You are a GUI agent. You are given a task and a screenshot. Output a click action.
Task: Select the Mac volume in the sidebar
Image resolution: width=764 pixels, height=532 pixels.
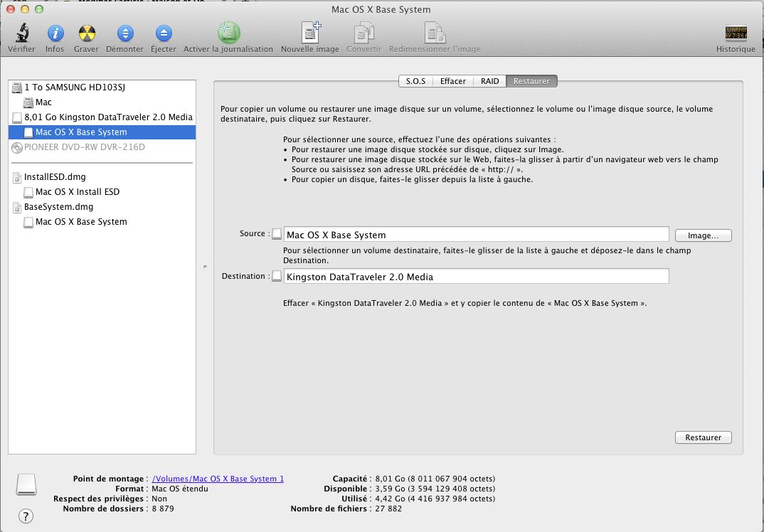[x=102, y=102]
